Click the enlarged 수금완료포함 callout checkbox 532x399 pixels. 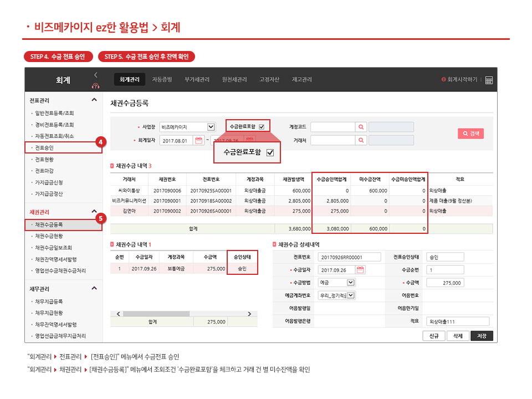270,152
